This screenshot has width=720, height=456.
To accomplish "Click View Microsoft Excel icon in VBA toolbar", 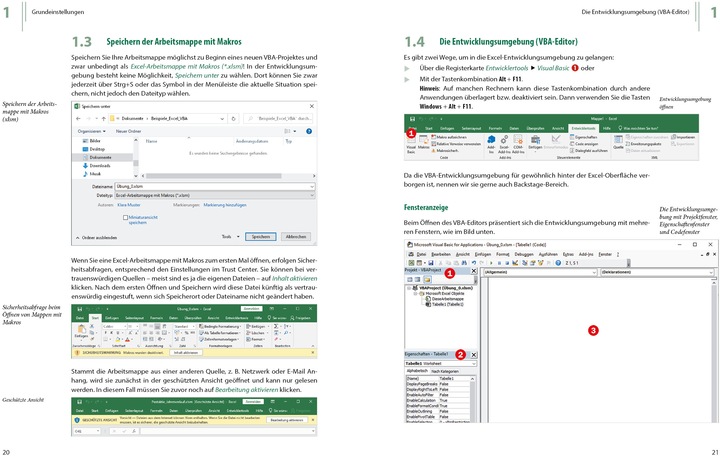I will [411, 263].
